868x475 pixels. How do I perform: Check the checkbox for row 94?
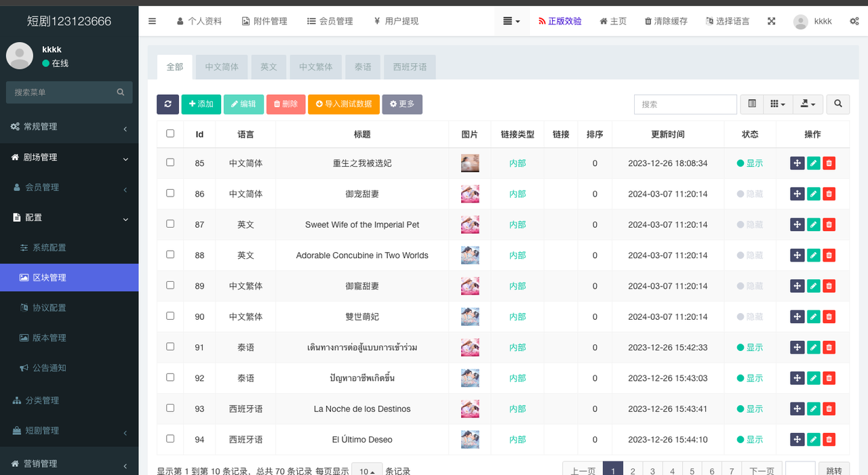[170, 439]
